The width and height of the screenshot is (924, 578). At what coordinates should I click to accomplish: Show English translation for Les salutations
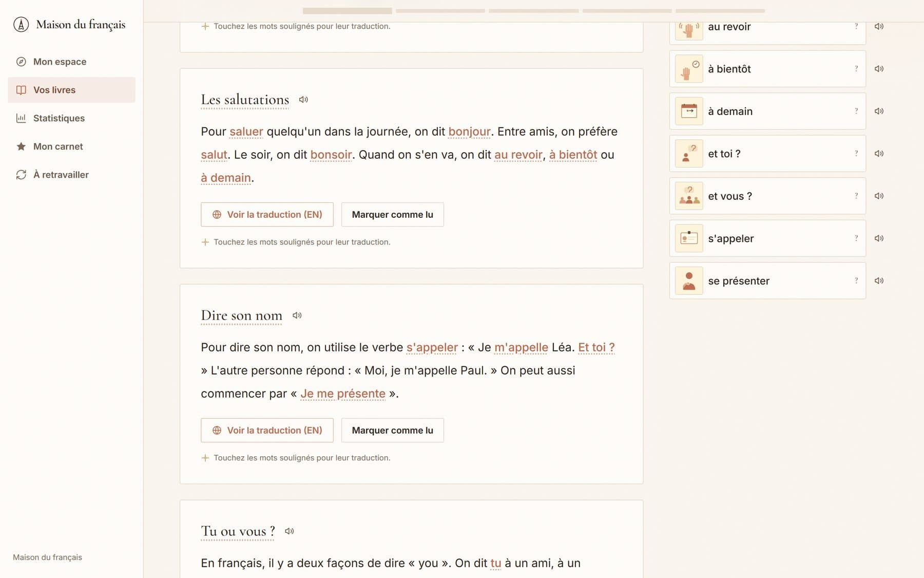point(267,215)
